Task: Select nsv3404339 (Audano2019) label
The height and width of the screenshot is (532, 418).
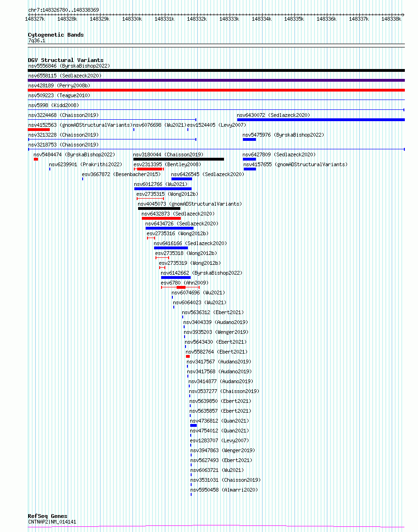Action: pyautogui.click(x=216, y=322)
